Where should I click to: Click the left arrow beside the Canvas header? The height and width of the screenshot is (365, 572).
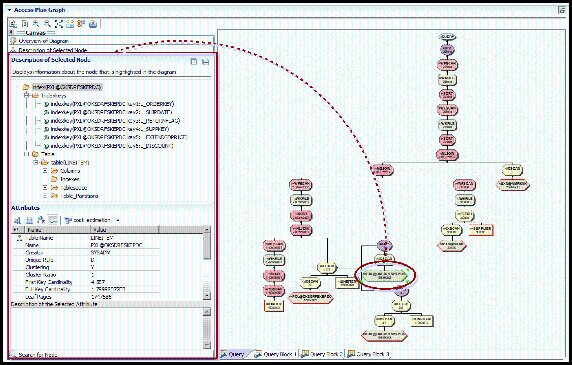pos(11,32)
